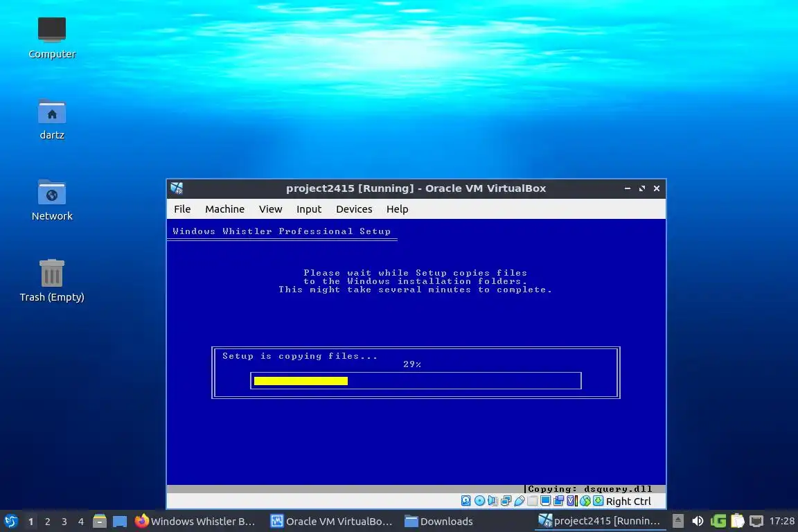This screenshot has height=532, width=798.
Task: Select the Network desktop icon
Action: click(52, 200)
